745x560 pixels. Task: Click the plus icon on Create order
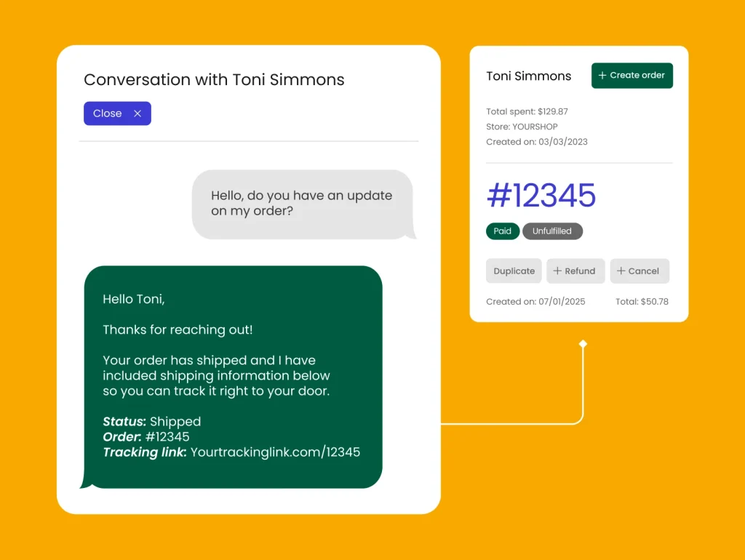602,76
